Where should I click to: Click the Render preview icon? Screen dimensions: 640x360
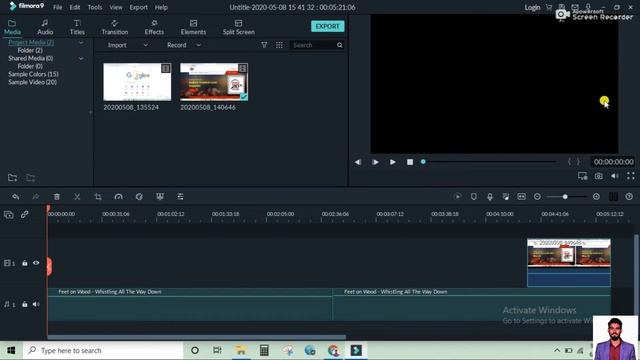point(458,197)
